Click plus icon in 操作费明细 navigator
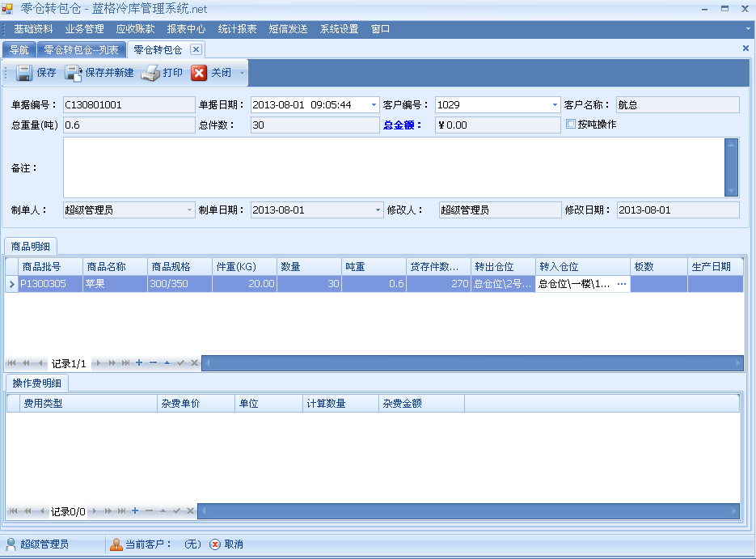The width and height of the screenshot is (756, 559). pyautogui.click(x=135, y=511)
